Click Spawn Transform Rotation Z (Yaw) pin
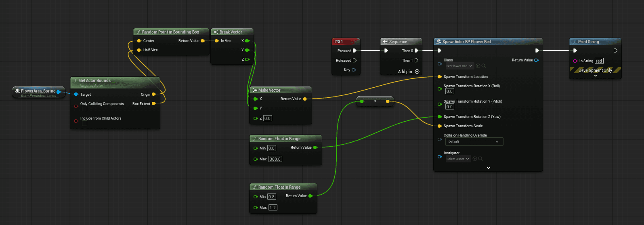644x225 pixels. [439, 117]
